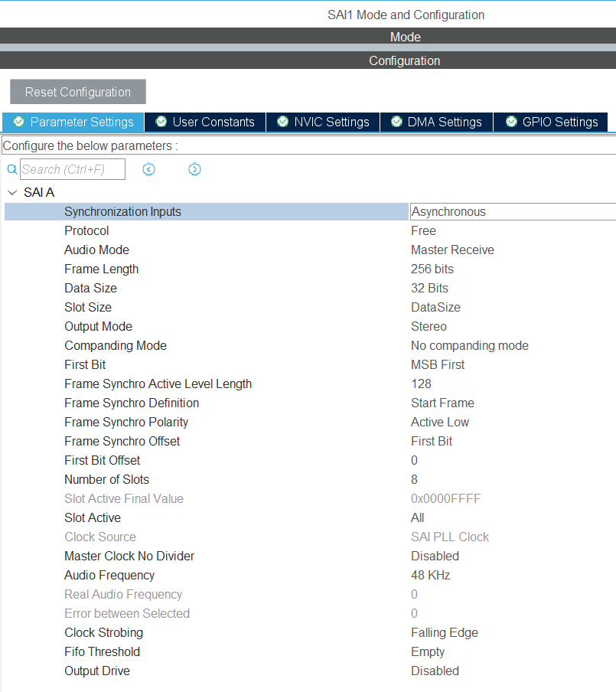Click greyed Clock Source value SAI PLL Clock

[x=450, y=537]
